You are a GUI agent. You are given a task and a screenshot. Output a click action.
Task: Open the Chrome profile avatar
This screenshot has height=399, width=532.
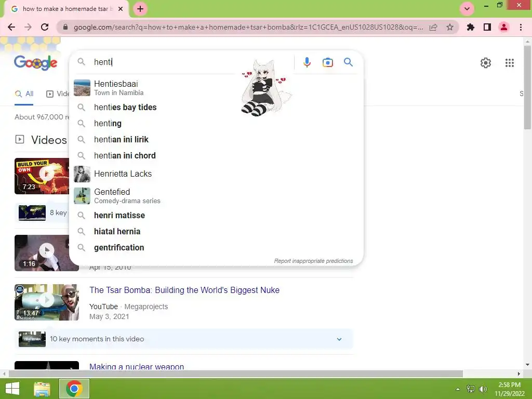(x=504, y=27)
